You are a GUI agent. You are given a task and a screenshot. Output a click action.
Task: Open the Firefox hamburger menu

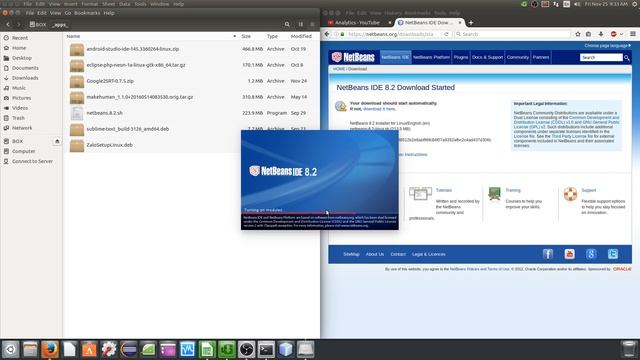point(633,34)
